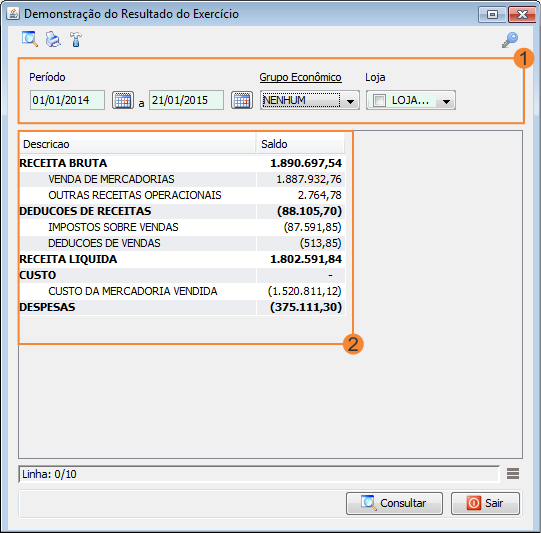Click the key icon at top right
This screenshot has width=541, height=533.
pos(510,40)
